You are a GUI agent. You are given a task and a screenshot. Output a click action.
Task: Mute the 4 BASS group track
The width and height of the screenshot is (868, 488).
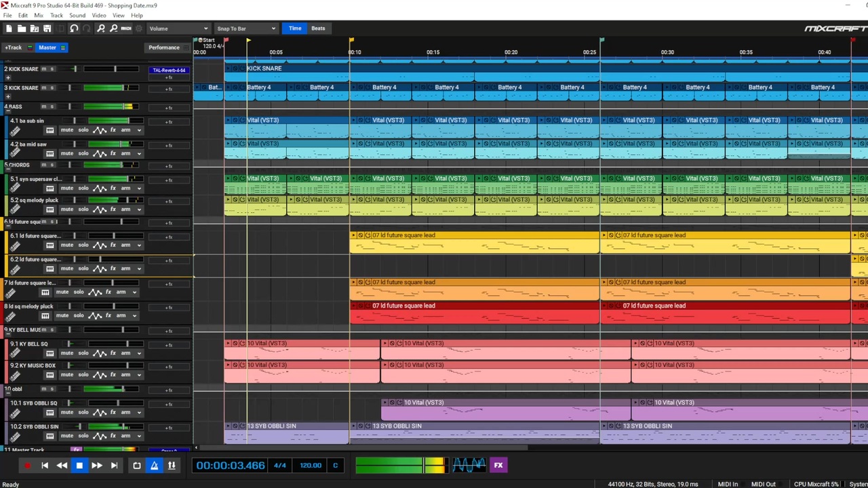pos(44,107)
